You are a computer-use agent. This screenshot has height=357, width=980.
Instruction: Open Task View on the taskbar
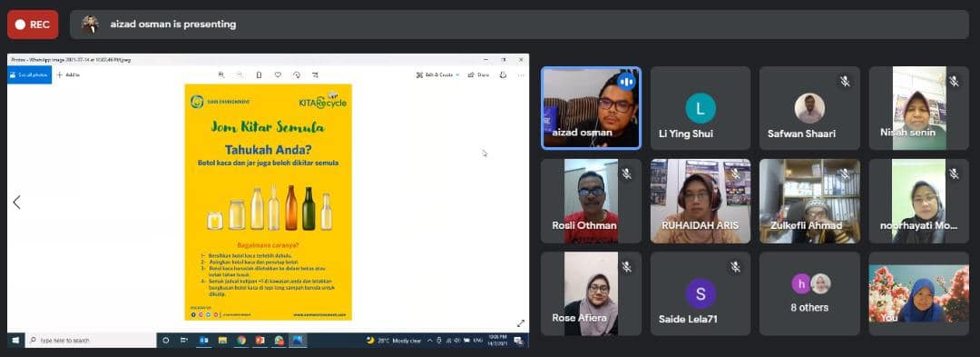point(184,340)
